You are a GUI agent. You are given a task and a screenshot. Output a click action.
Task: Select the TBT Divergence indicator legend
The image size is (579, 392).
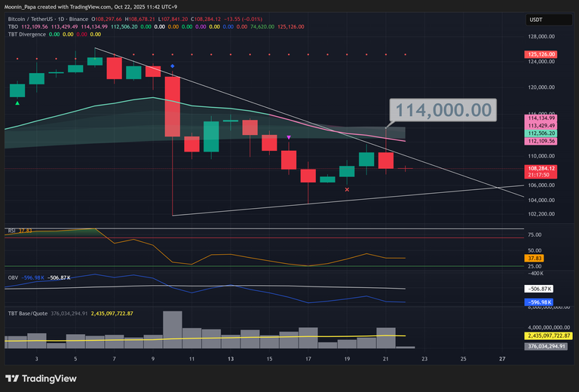[x=27, y=34]
